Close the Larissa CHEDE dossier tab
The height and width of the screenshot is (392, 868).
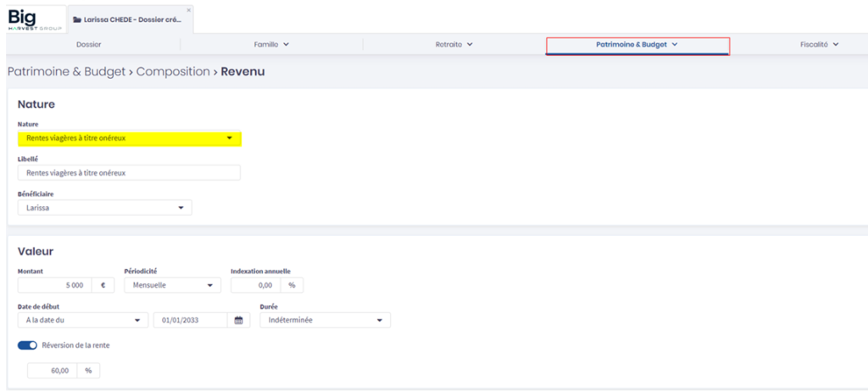click(x=188, y=10)
